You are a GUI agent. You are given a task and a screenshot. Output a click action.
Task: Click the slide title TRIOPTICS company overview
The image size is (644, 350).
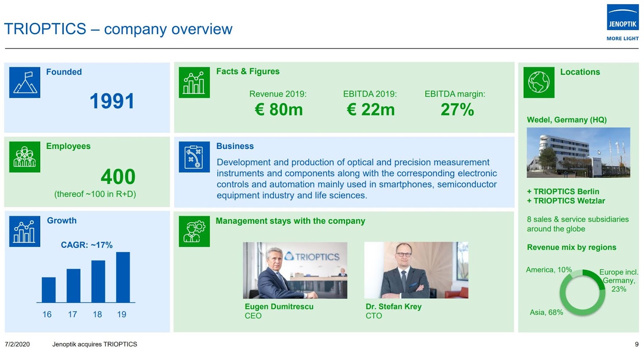point(118,29)
